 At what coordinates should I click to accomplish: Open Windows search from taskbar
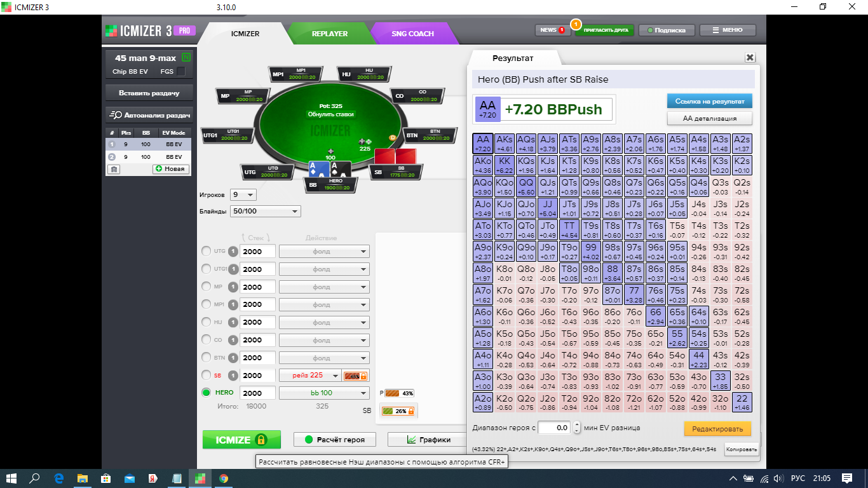[36, 478]
